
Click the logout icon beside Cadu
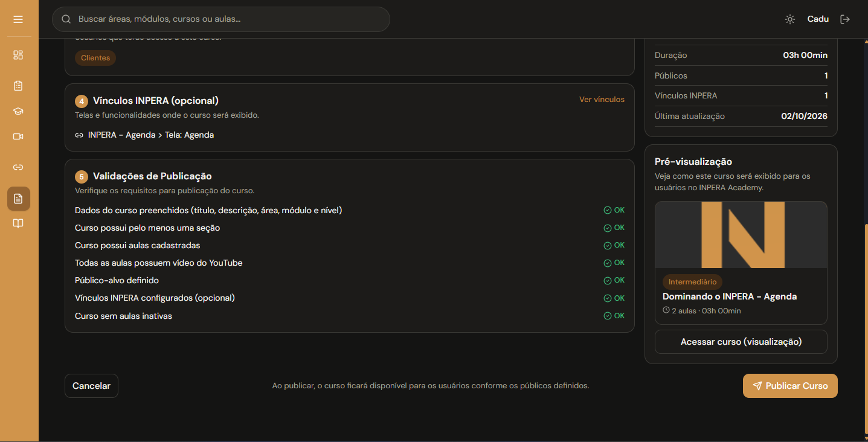click(x=845, y=19)
